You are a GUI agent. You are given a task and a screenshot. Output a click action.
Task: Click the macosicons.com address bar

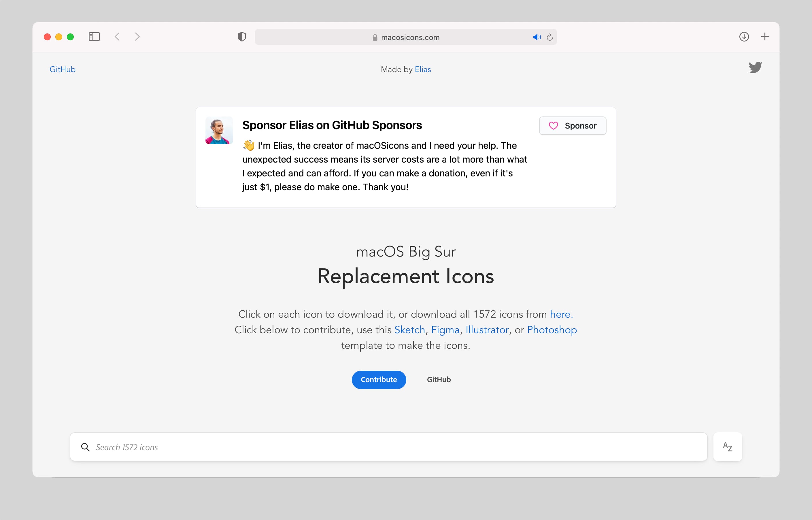click(406, 37)
